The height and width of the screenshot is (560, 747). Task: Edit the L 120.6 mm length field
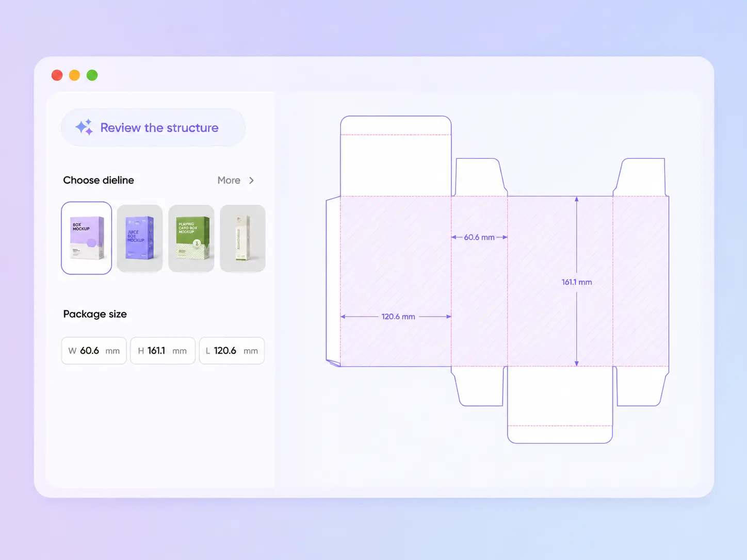tap(232, 351)
